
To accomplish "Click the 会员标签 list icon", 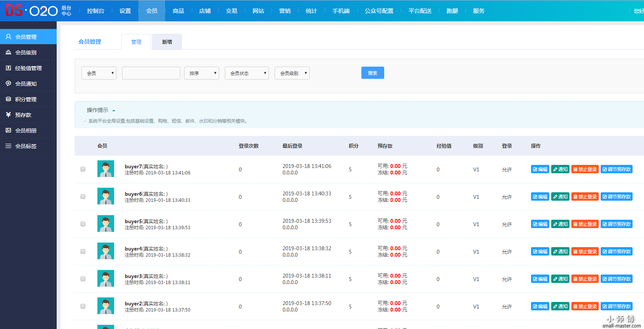I will [x=8, y=146].
